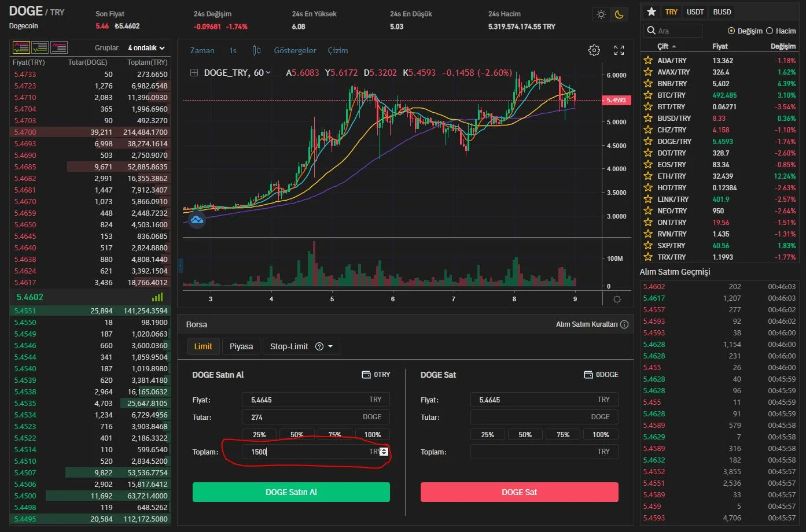Switch to the Piyasa order tab
The image size is (806, 532).
pos(241,346)
